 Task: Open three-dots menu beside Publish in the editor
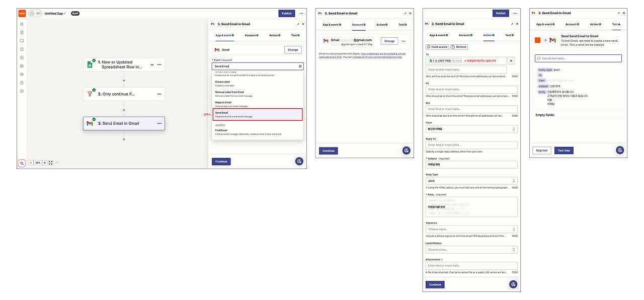[x=301, y=14]
